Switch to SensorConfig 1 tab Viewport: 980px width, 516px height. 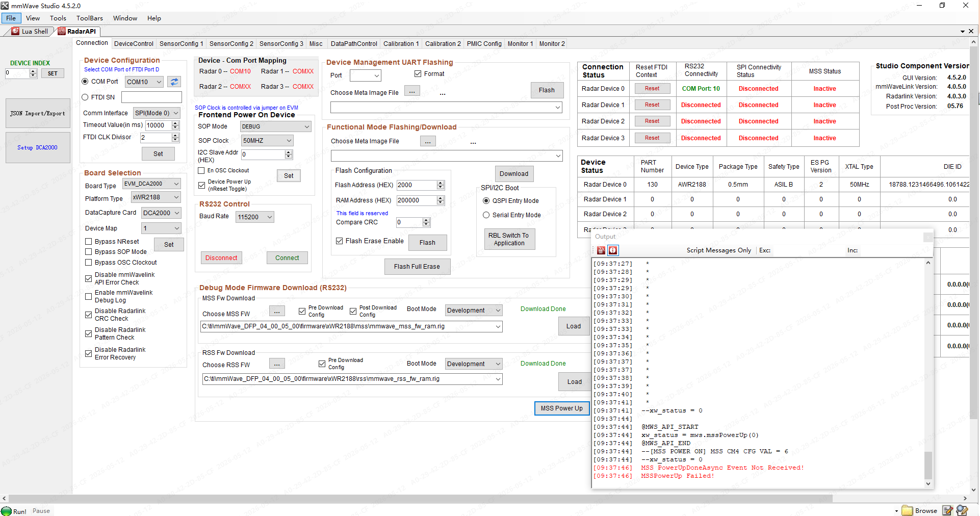pyautogui.click(x=181, y=44)
